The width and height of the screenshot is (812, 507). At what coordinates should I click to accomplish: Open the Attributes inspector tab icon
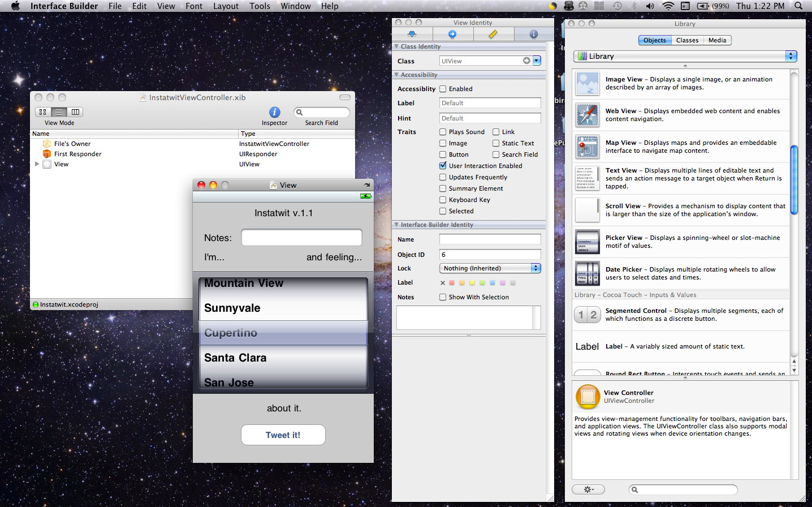412,34
